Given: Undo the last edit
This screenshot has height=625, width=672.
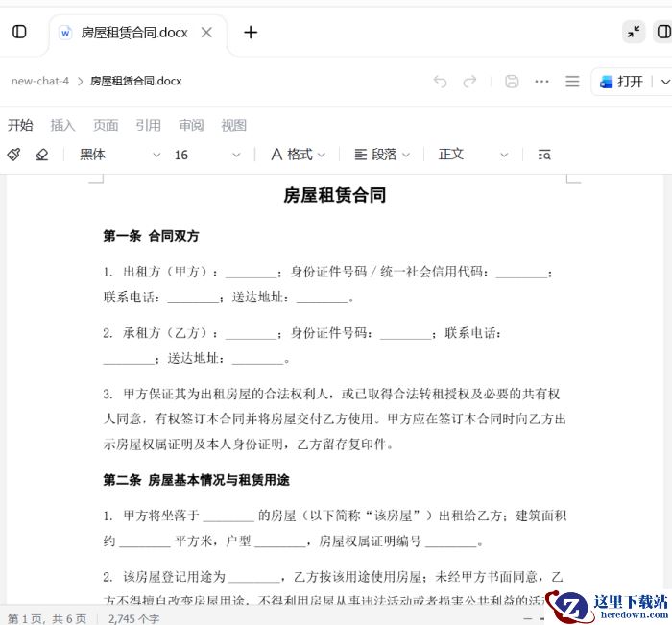Looking at the screenshot, I should click(440, 81).
